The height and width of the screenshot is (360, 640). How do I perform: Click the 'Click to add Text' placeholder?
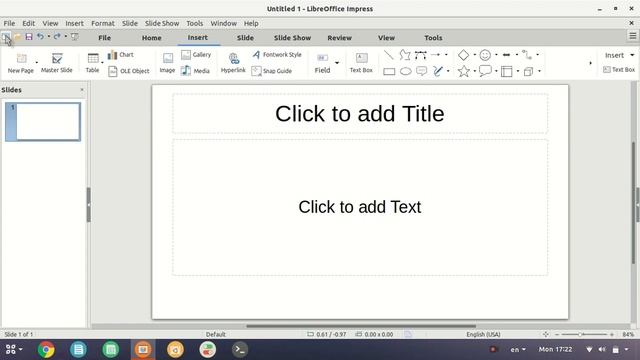(360, 207)
